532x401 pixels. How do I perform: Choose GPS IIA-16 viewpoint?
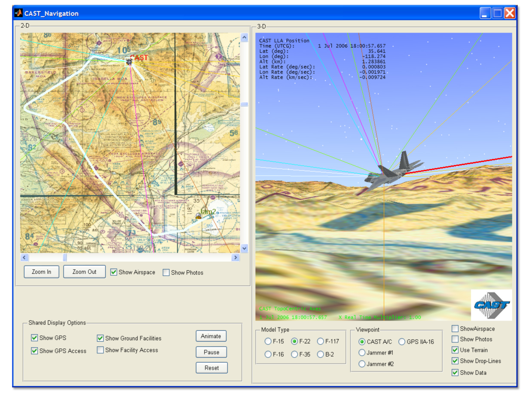point(402,342)
